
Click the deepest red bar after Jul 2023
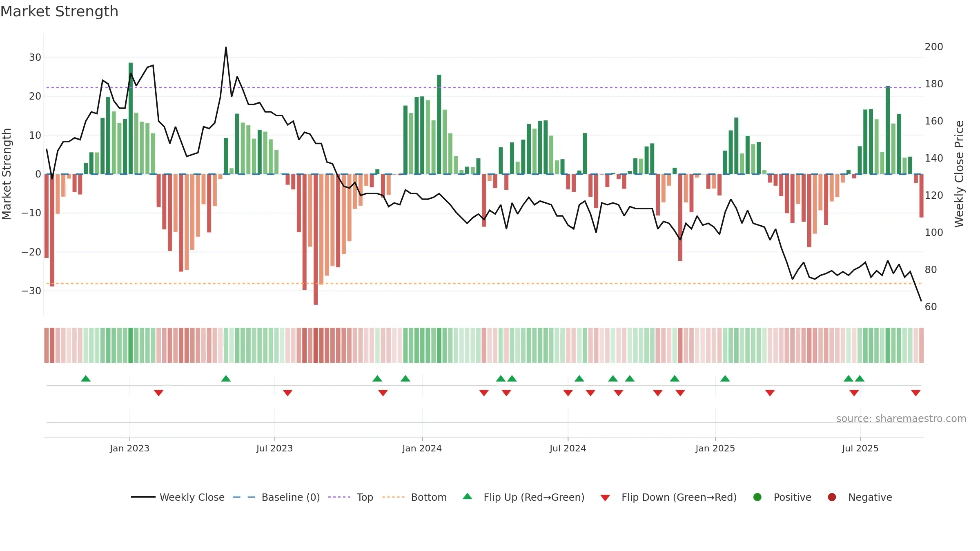click(316, 239)
